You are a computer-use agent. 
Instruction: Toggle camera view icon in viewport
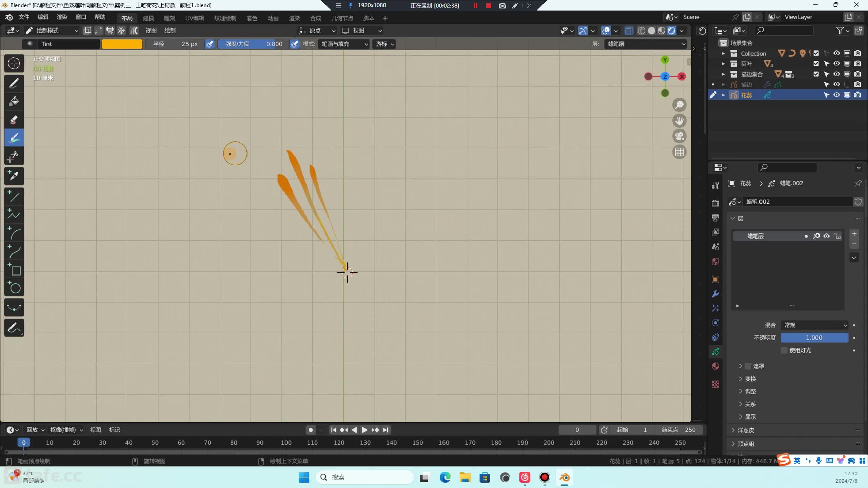point(679,136)
